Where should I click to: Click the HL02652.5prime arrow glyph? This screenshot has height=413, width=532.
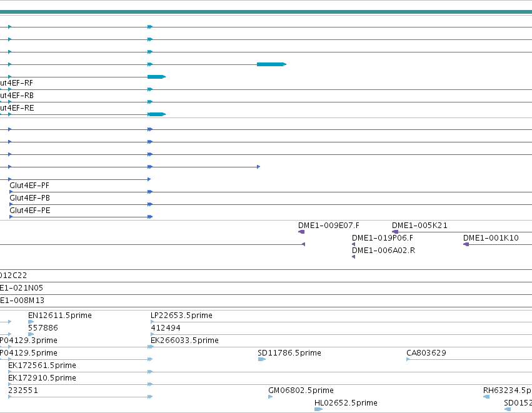[318, 409]
